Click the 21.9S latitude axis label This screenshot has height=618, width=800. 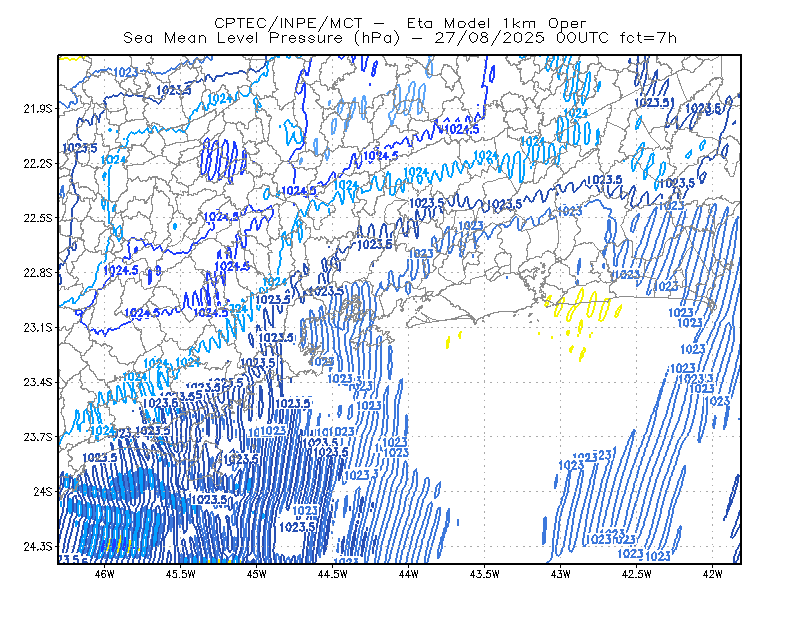point(37,109)
